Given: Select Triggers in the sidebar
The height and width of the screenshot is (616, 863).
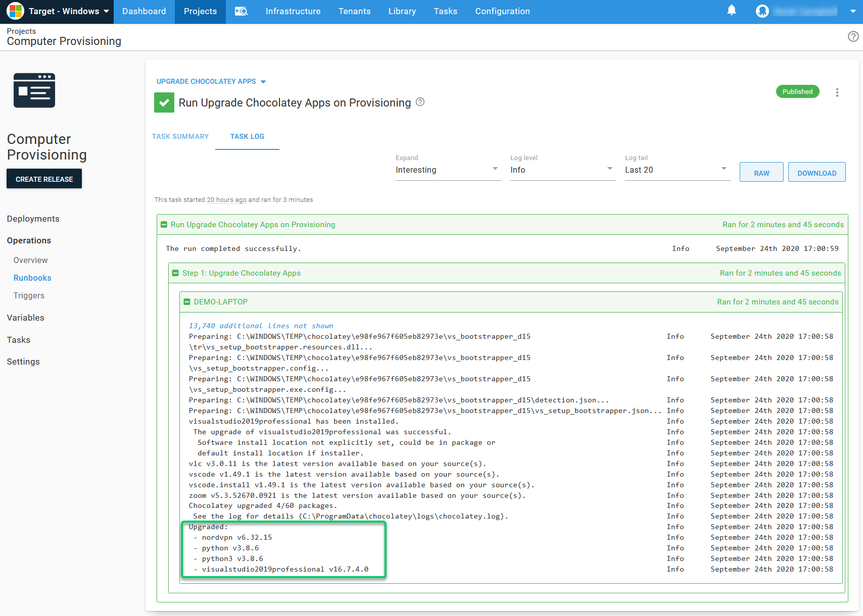Looking at the screenshot, I should pos(29,295).
